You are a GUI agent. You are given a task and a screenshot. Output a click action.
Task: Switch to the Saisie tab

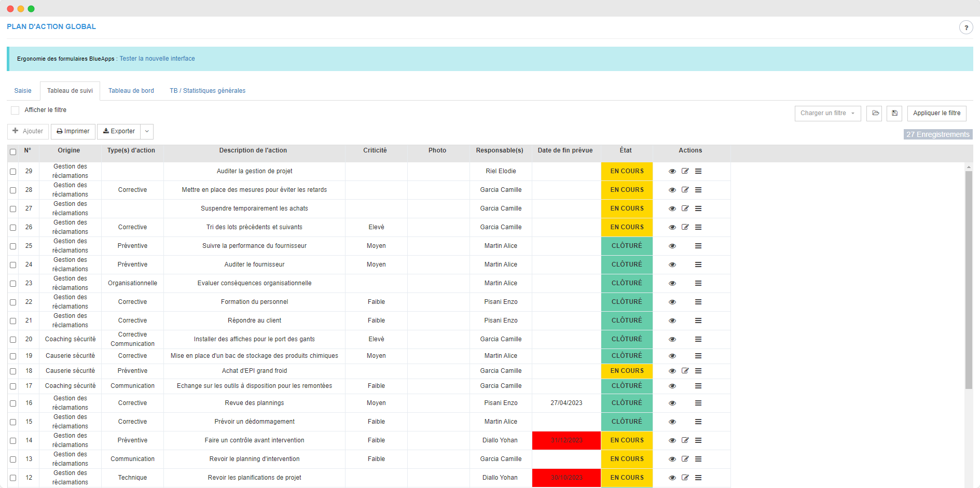pos(23,91)
